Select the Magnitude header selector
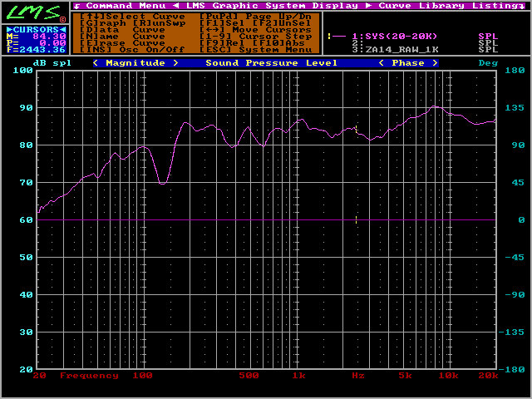Screen dimensions: 532x399 tap(135, 63)
